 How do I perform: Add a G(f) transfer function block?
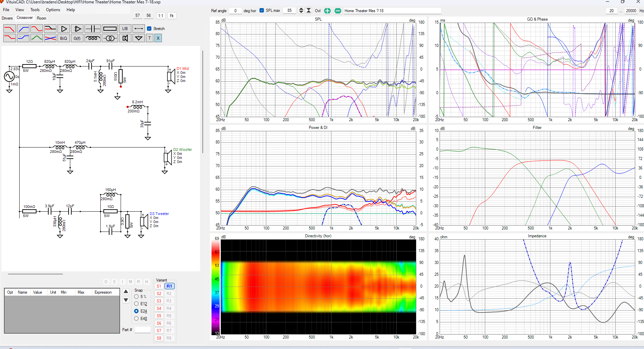click(77, 38)
